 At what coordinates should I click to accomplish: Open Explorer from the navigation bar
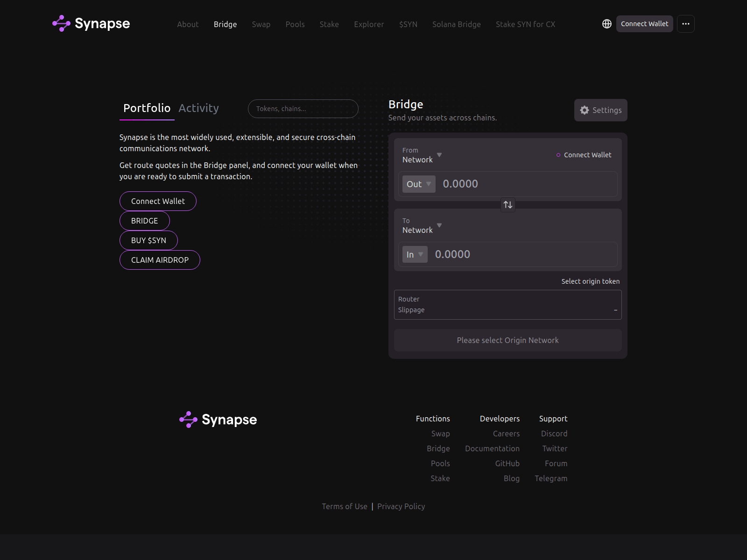(x=369, y=24)
